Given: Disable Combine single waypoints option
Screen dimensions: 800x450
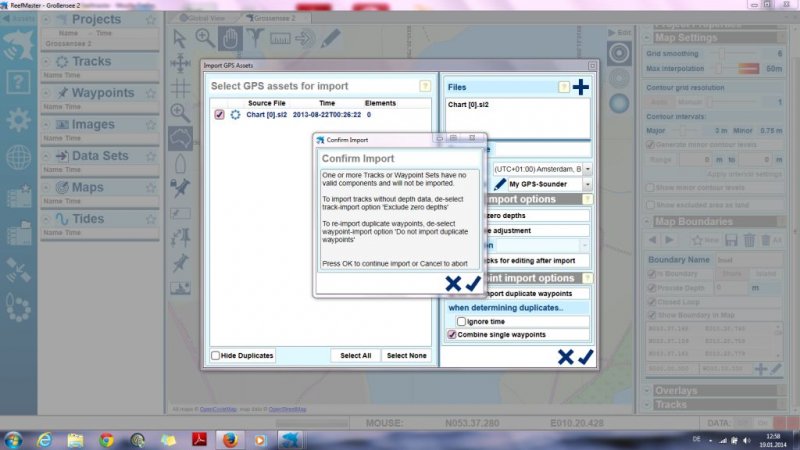Looking at the screenshot, I should 452,334.
